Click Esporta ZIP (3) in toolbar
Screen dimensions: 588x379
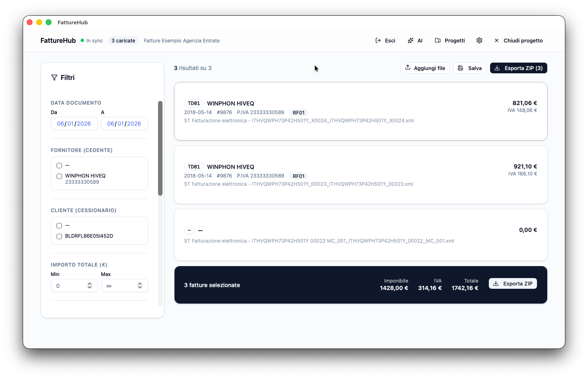coord(518,68)
